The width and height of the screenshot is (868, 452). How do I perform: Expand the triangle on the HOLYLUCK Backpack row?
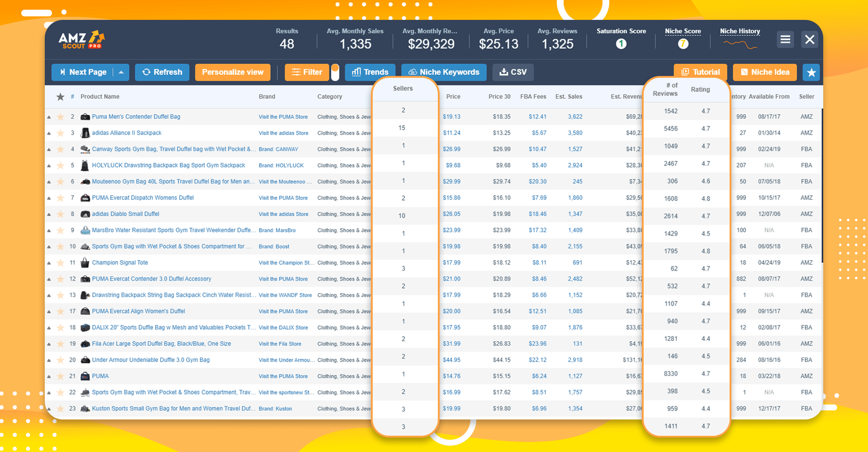pyautogui.click(x=49, y=165)
